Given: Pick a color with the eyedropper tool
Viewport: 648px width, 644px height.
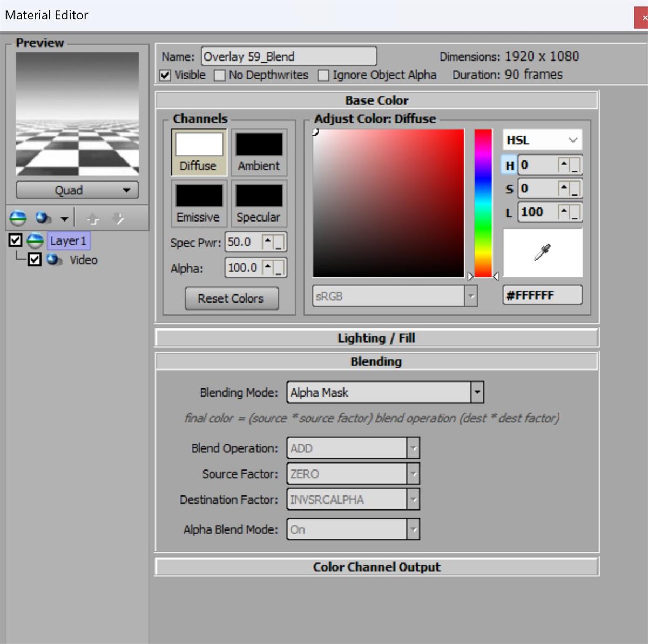Looking at the screenshot, I should point(542,253).
